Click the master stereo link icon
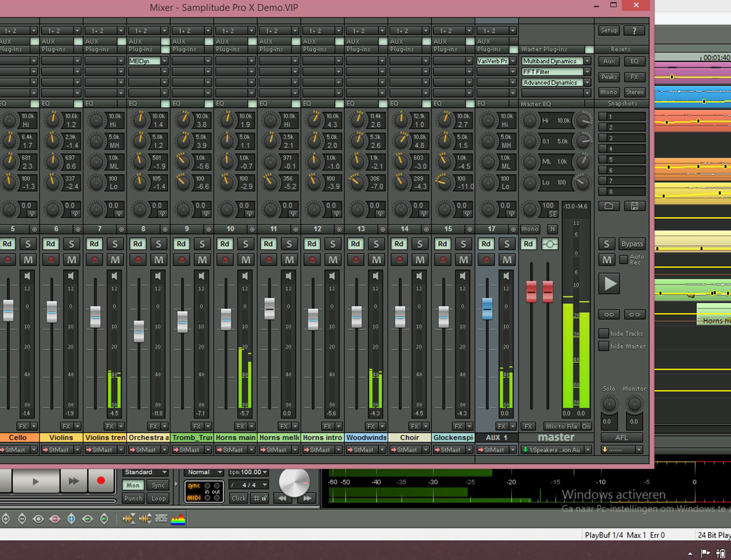Screen dimensions: 731x560 pyautogui.click(x=550, y=244)
